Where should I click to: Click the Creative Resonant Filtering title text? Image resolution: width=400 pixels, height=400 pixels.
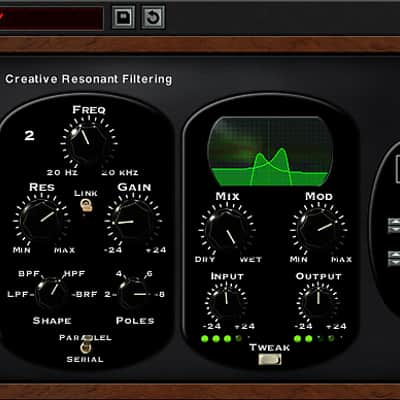point(89,79)
